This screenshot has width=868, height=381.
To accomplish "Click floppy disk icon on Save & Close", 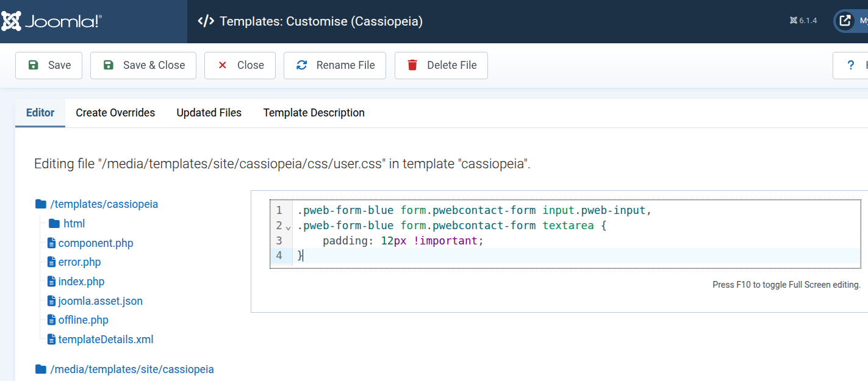I will (109, 65).
